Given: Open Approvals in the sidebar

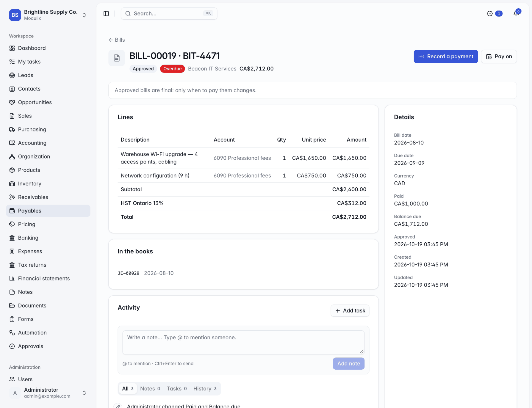Looking at the screenshot, I should point(48,346).
